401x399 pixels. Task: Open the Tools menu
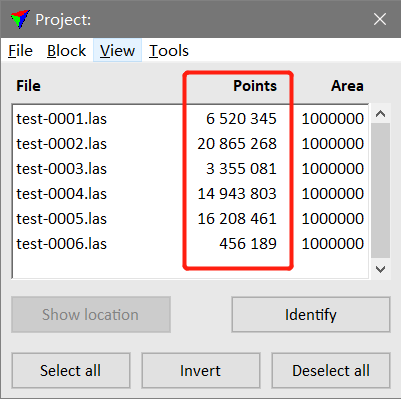click(169, 51)
